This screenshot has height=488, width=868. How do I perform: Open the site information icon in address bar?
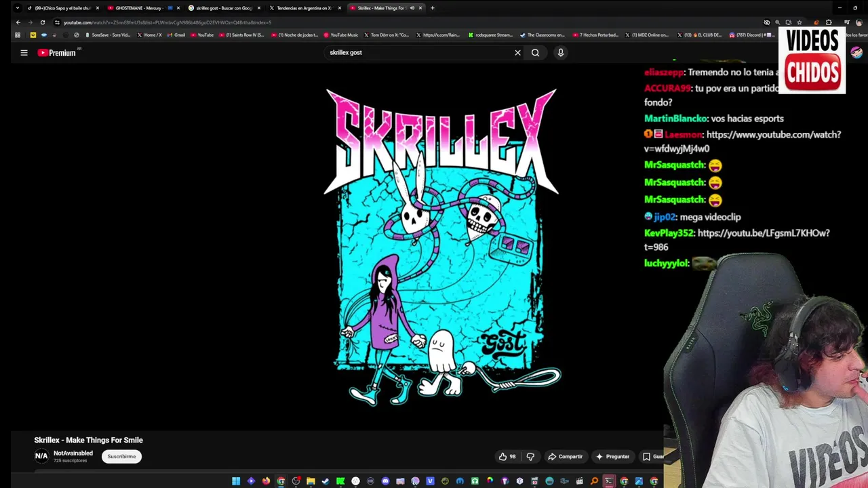pos(57,22)
